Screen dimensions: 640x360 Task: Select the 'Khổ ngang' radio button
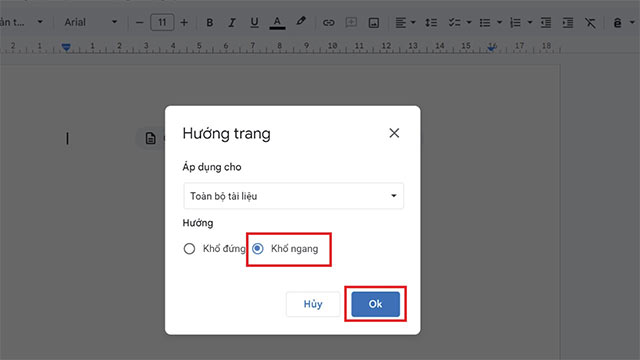click(x=258, y=249)
